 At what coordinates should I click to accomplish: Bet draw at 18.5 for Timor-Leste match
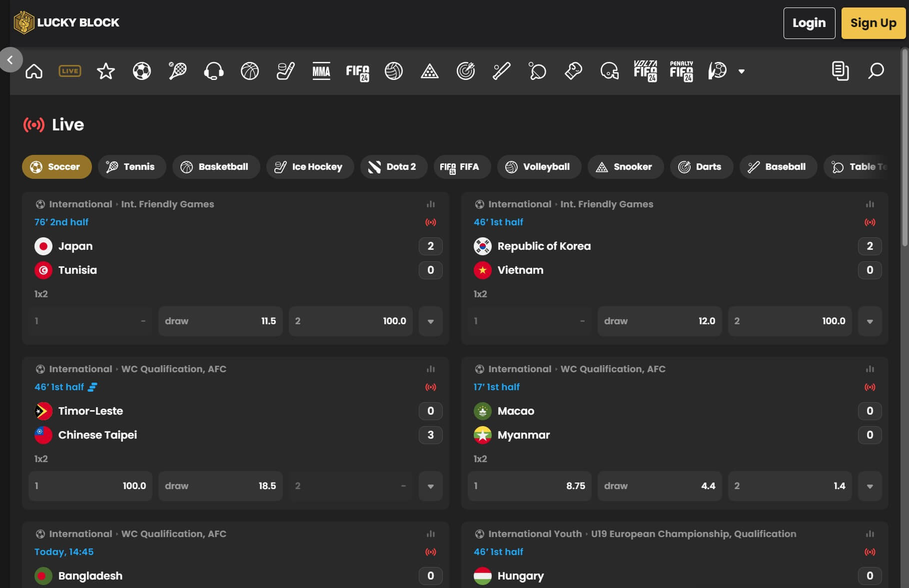tap(220, 486)
